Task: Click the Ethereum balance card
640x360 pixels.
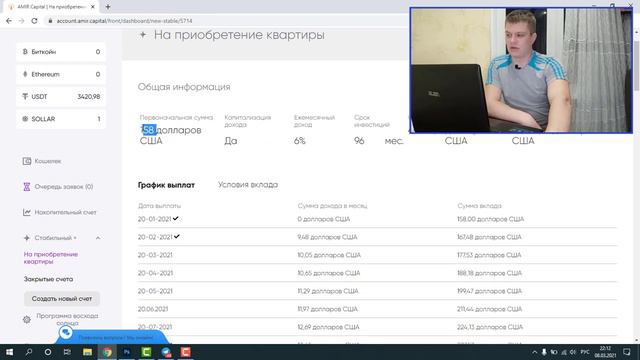Action: (61, 74)
